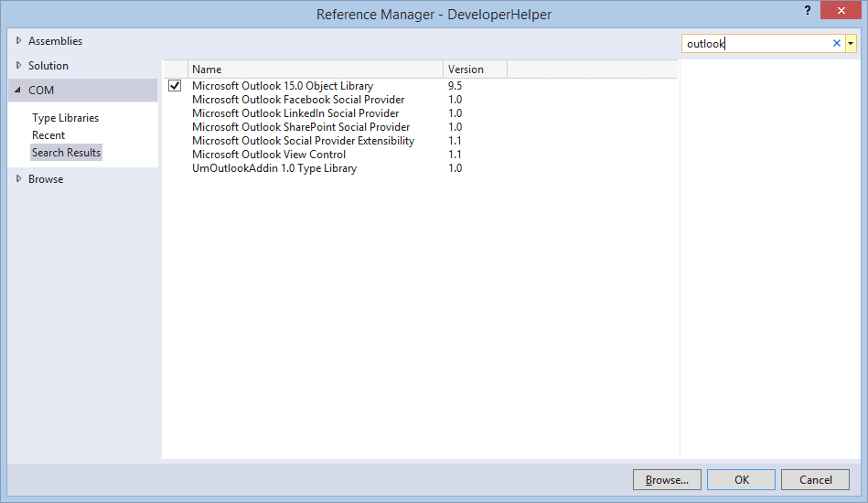Select the Solution category label
Screen dimensions: 868x503
pos(48,65)
